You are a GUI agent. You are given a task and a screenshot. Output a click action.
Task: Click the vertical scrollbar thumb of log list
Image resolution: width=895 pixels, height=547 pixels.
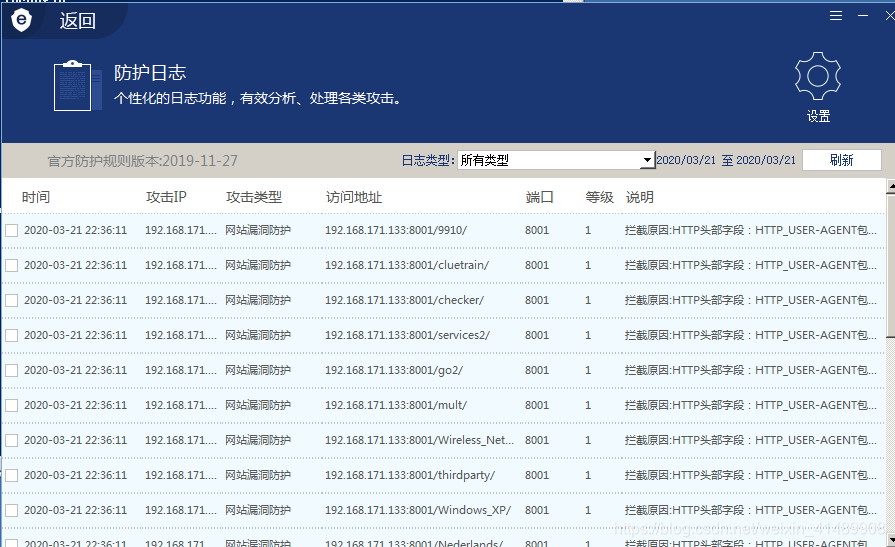[890, 266]
